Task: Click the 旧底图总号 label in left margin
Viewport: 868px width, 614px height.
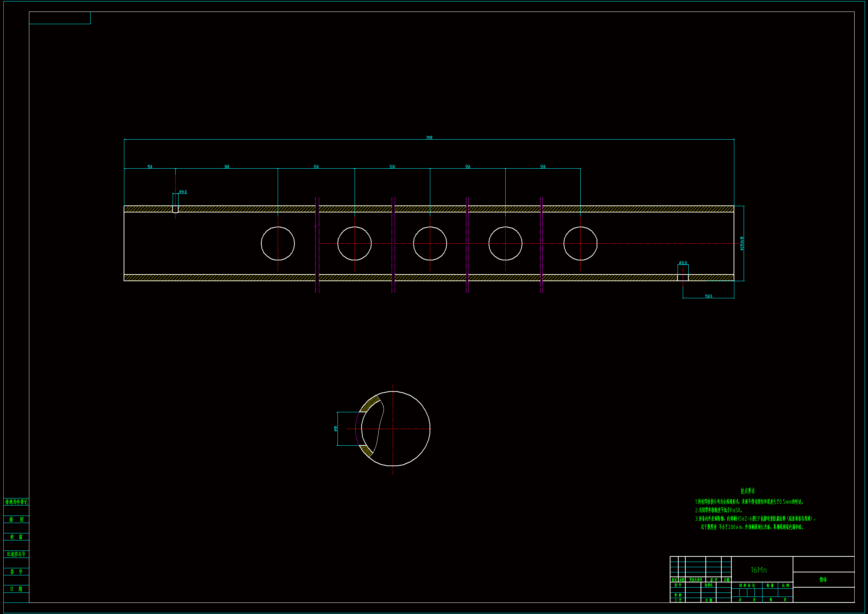Action: [16, 554]
